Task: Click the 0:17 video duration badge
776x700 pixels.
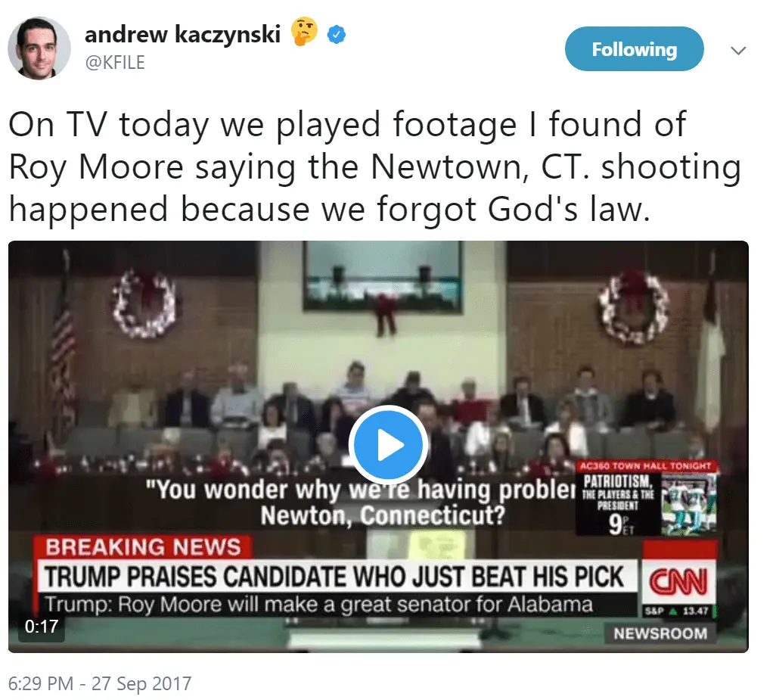Action: (42, 627)
